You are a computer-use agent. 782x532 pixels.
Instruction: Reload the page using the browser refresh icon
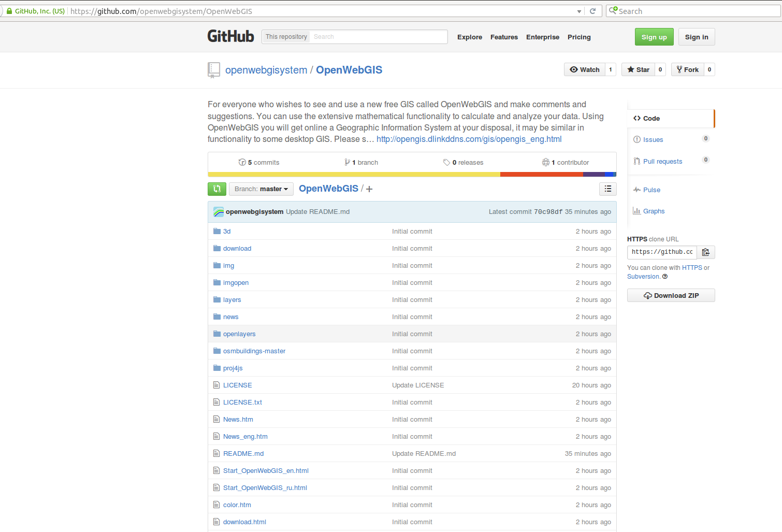click(592, 11)
